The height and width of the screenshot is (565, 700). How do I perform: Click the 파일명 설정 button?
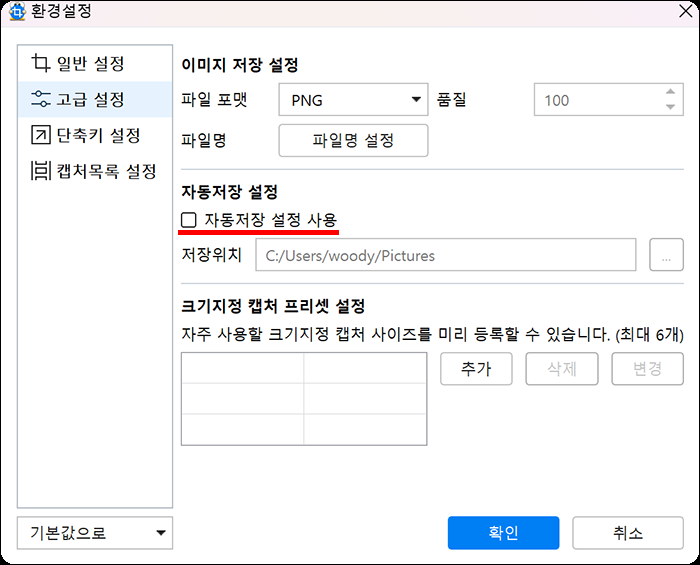click(x=353, y=141)
